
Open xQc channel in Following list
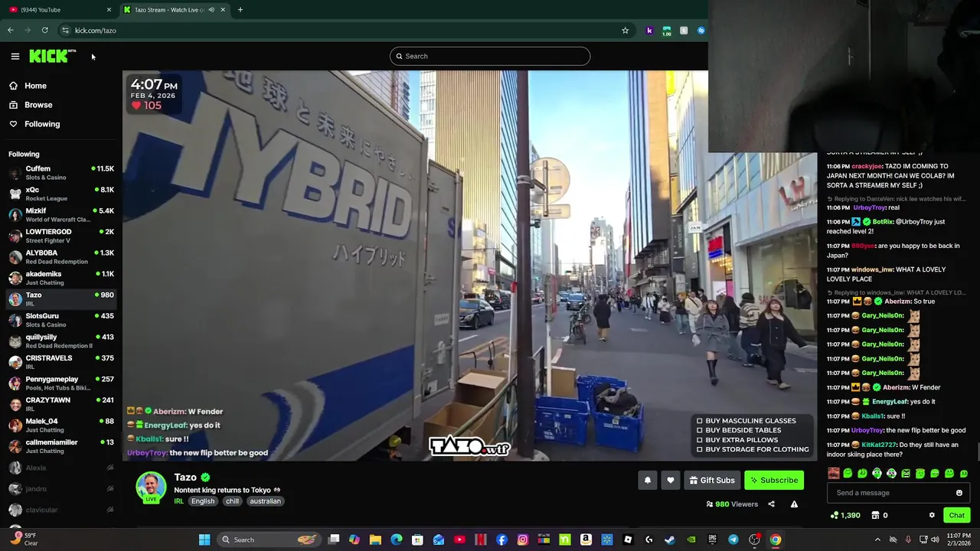coord(61,194)
